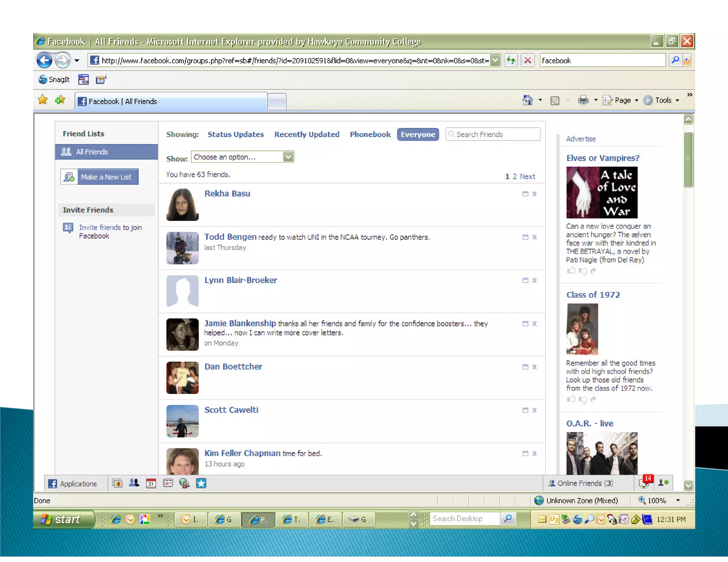Open SnagIt toolbar button
728x562 pixels.
click(x=54, y=80)
